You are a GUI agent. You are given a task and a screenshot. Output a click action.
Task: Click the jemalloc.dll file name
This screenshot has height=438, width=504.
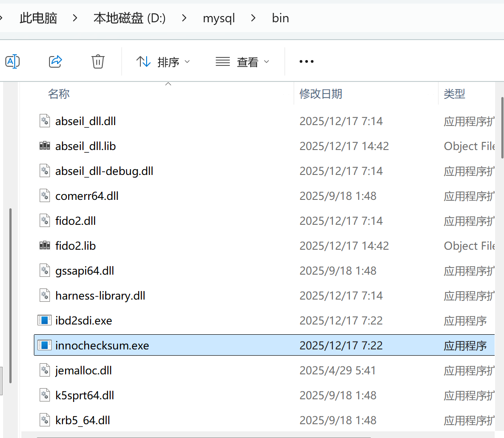(84, 371)
